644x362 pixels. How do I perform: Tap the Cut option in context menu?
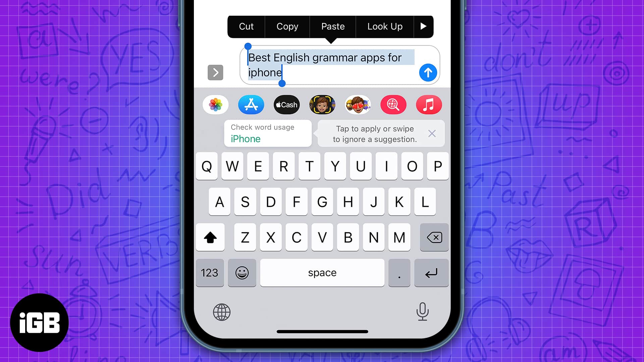tap(246, 26)
